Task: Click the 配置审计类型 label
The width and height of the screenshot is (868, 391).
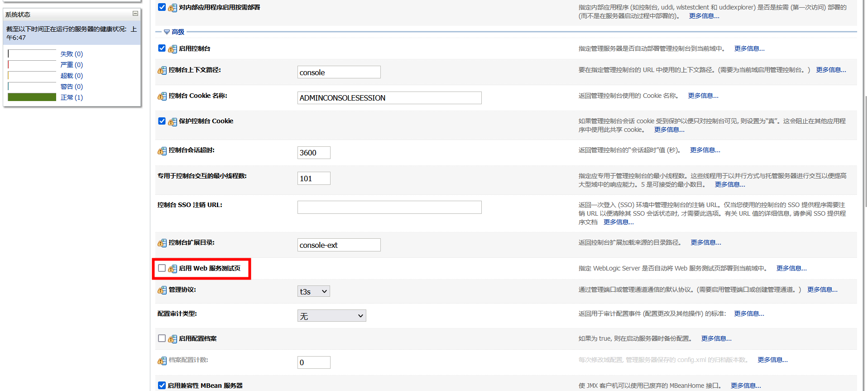Action: (177, 314)
